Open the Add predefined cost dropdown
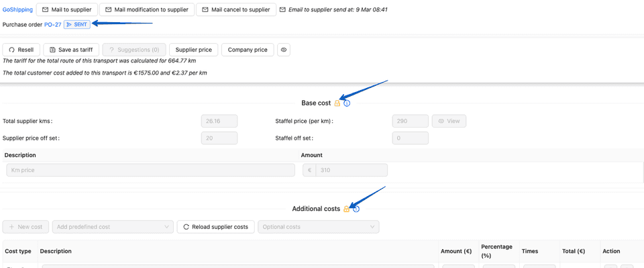This screenshot has width=644, height=268. pyautogui.click(x=113, y=227)
